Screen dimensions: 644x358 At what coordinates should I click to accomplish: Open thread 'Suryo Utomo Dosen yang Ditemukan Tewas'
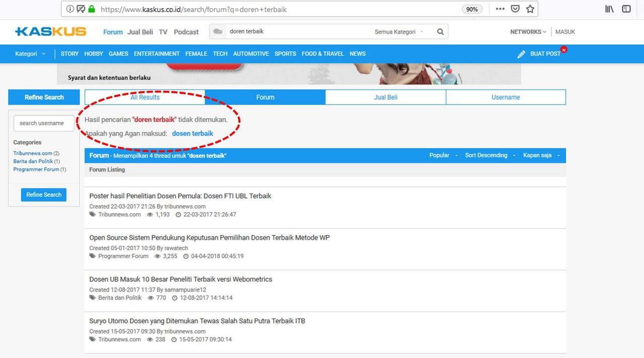click(x=197, y=321)
